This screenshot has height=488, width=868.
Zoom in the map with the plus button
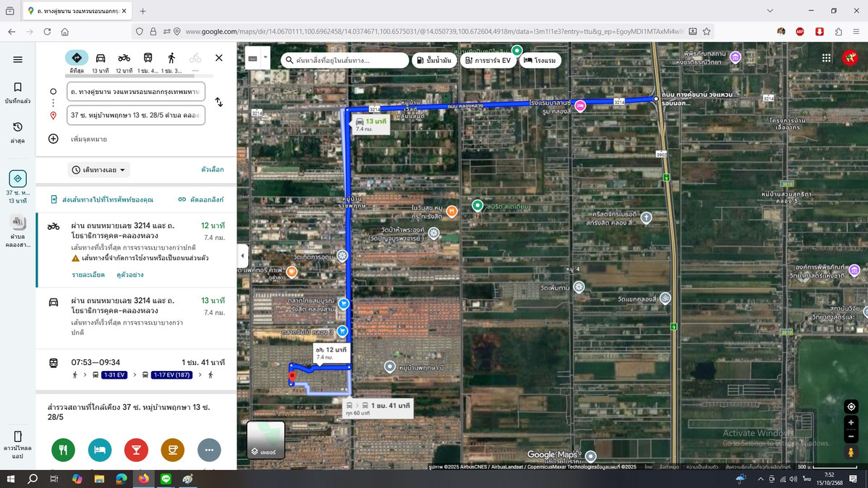851,423
